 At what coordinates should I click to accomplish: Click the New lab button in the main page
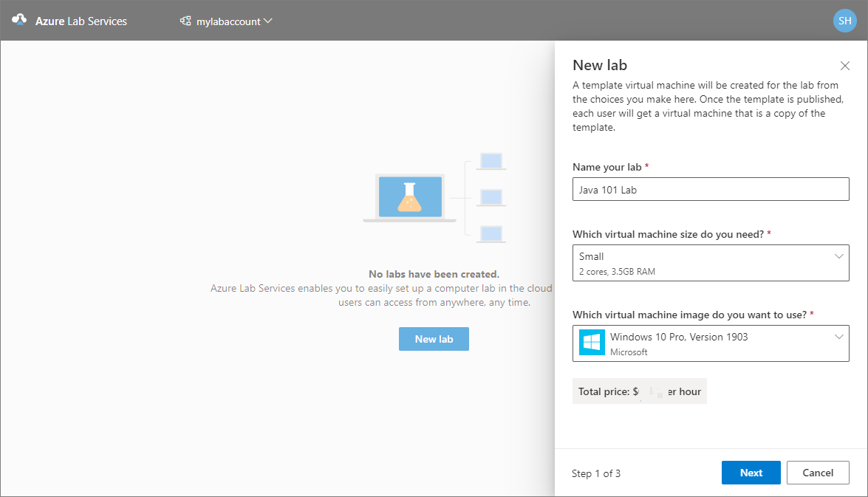(x=434, y=339)
